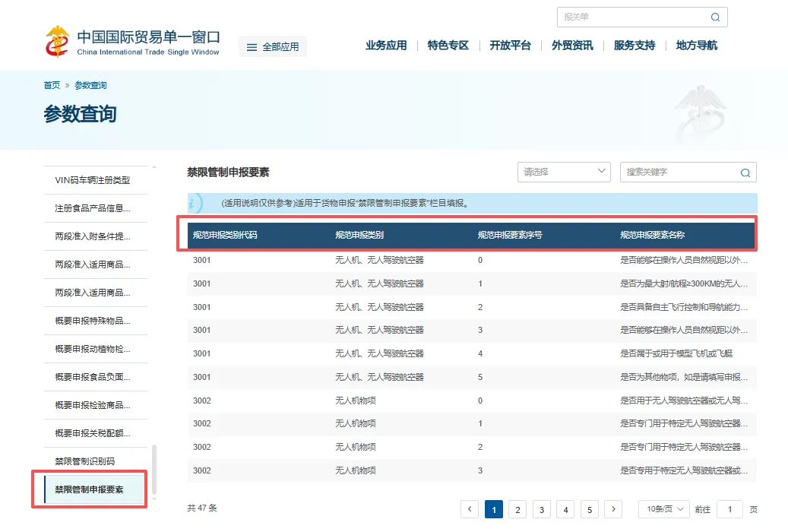Click 规范申报要素名称 column header
This screenshot has width=788, height=532.
click(652, 235)
